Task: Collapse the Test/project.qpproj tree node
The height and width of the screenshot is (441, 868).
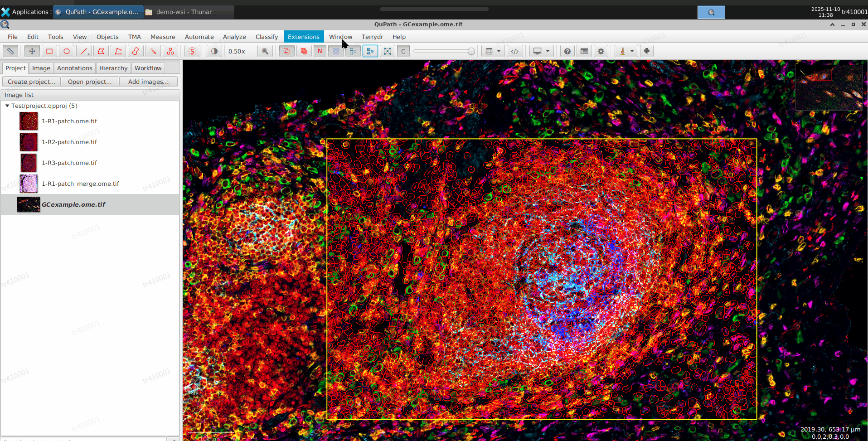Action: click(7, 106)
